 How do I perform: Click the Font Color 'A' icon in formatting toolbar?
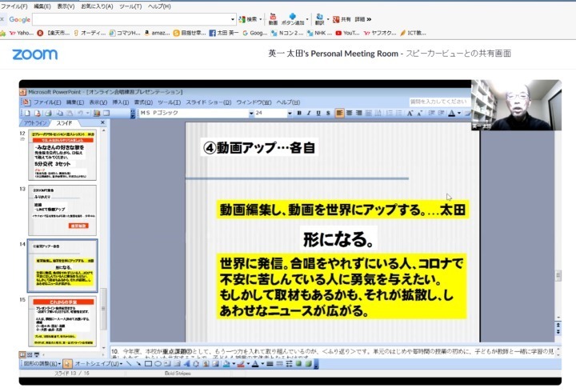[x=451, y=113]
